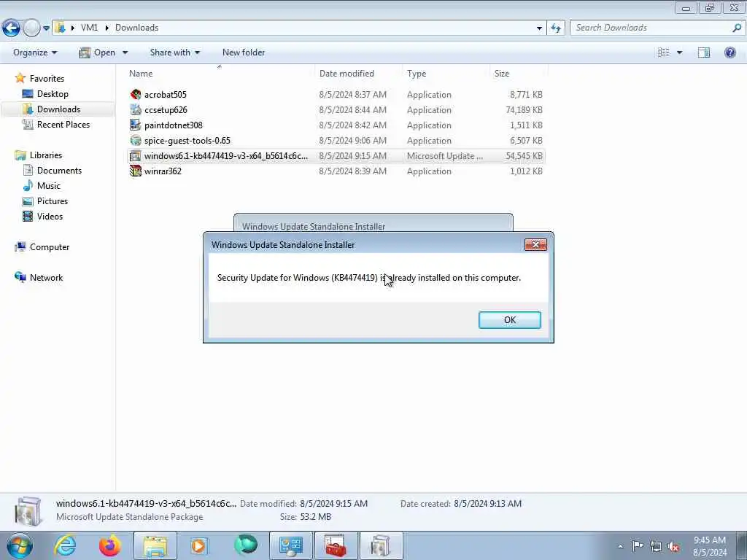
Task: Open the Organize menu
Action: [35, 52]
